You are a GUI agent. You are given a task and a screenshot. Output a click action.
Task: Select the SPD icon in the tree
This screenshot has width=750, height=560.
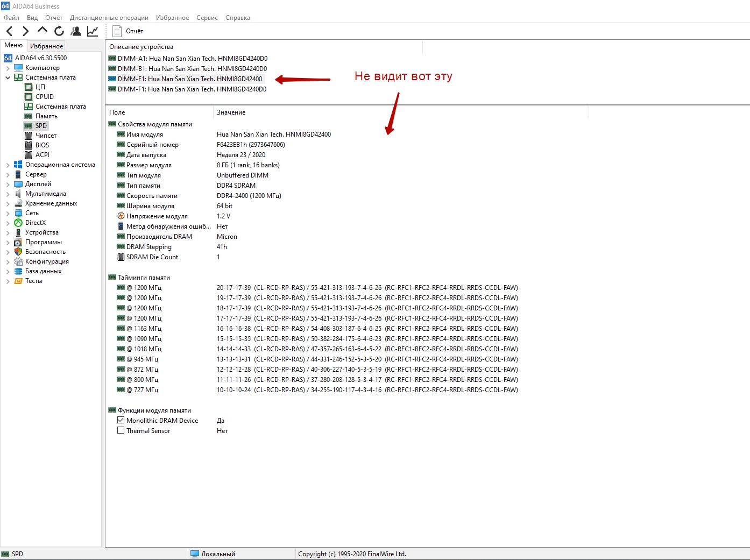(29, 126)
